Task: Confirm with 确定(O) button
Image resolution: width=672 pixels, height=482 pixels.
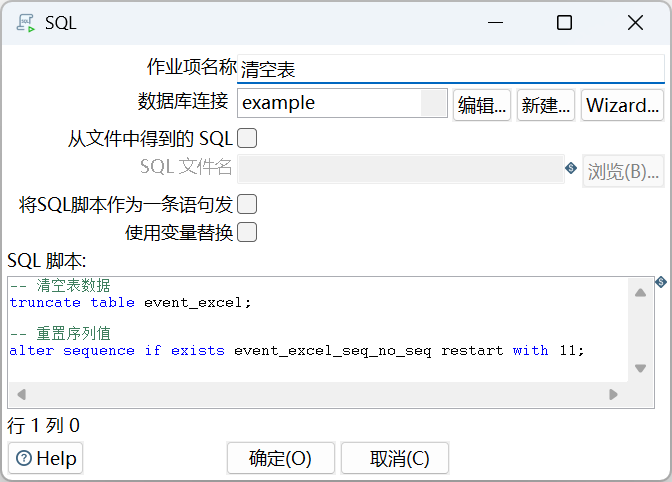Action: coord(281,458)
